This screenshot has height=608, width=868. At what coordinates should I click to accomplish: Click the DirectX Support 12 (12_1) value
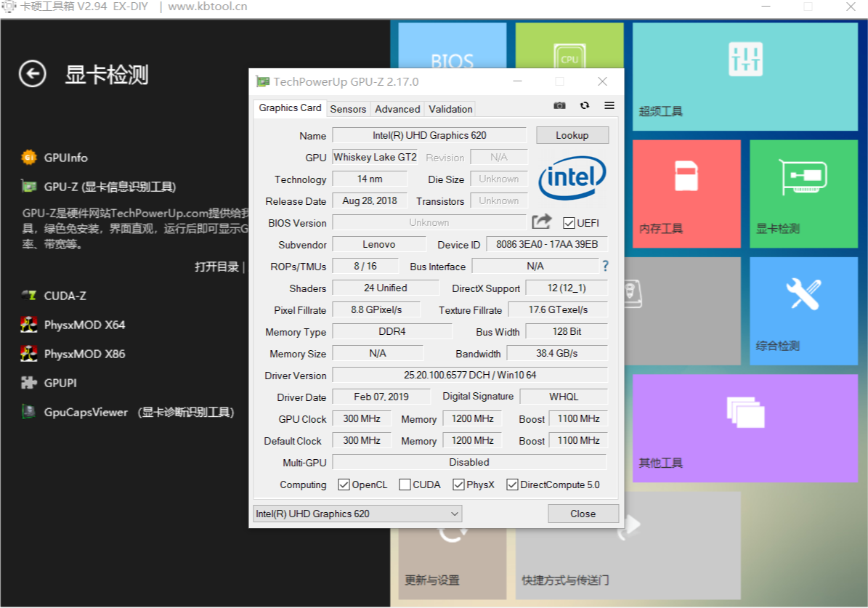(567, 288)
